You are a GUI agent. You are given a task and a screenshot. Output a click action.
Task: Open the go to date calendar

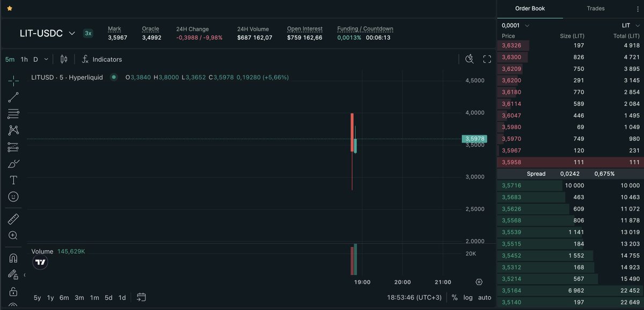[142, 297]
